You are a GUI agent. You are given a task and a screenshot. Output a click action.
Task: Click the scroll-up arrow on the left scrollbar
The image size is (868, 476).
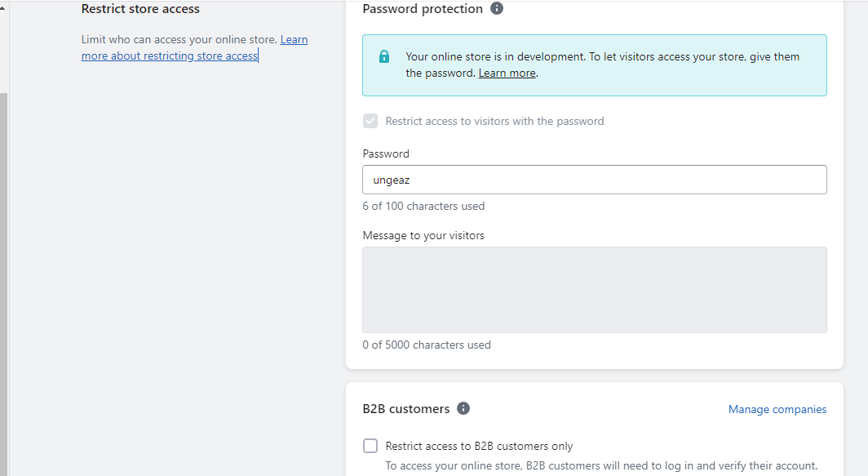[x=3, y=8]
